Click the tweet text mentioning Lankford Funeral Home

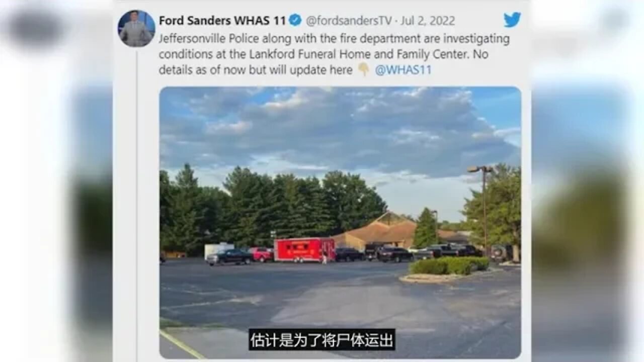click(x=334, y=54)
